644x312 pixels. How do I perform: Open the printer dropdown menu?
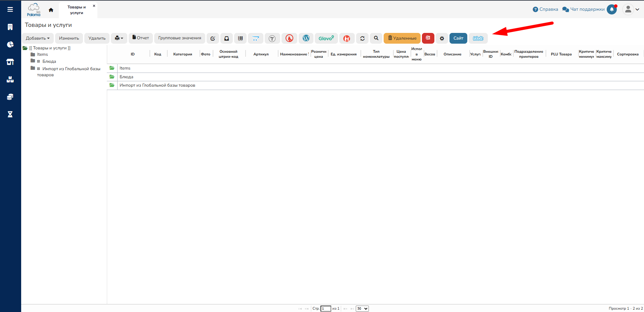119,38
